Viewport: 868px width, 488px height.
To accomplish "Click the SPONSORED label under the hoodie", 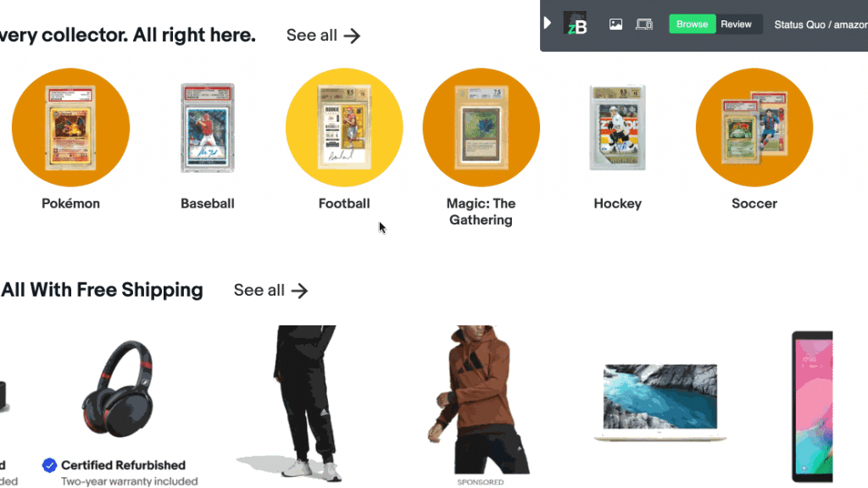I will (x=480, y=482).
